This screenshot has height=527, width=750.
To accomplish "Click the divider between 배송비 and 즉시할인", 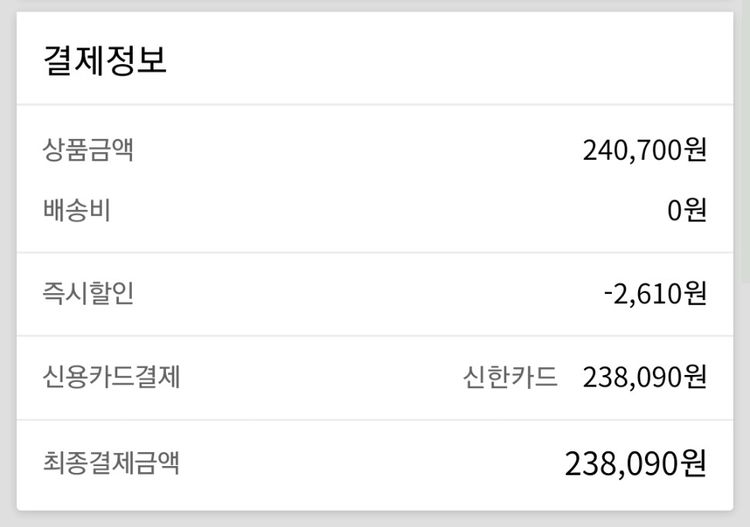I will pos(375,252).
